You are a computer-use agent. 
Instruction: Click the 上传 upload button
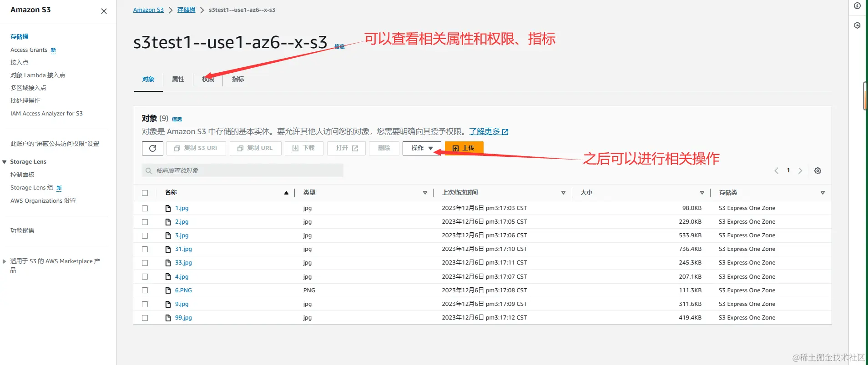464,148
